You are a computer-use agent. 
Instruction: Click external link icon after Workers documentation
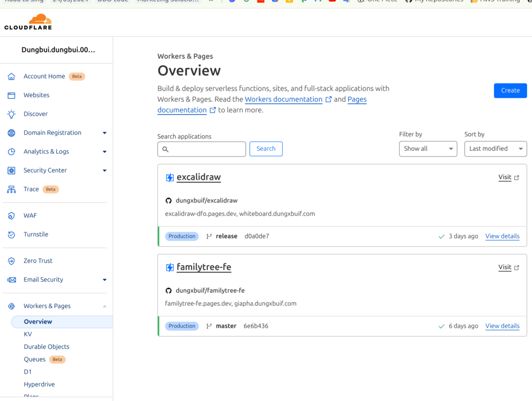click(x=328, y=99)
